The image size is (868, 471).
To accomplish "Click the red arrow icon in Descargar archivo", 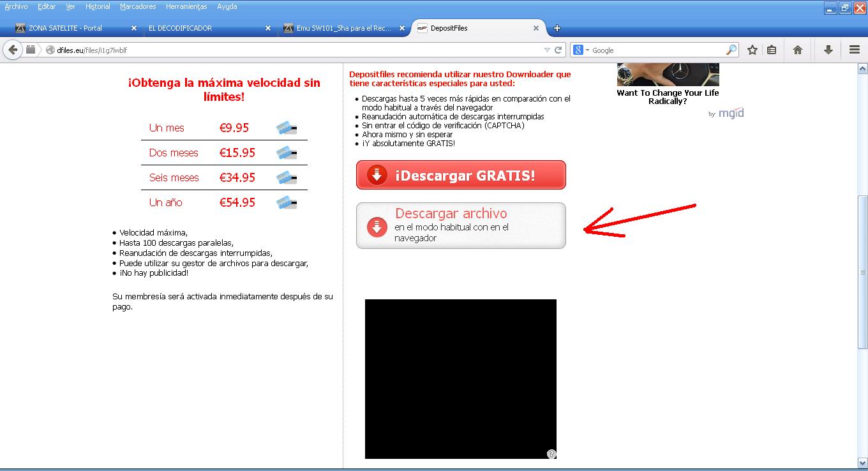I will (x=377, y=227).
